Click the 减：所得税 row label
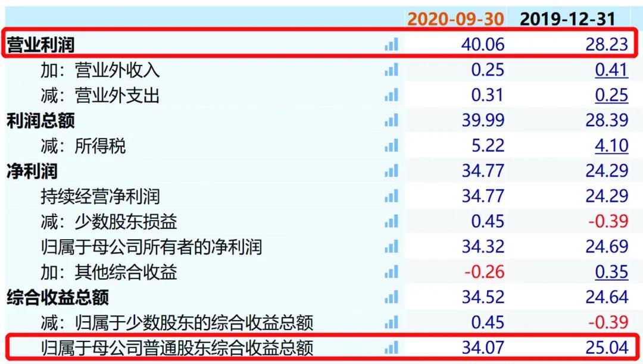This screenshot has width=643, height=364. click(x=83, y=146)
